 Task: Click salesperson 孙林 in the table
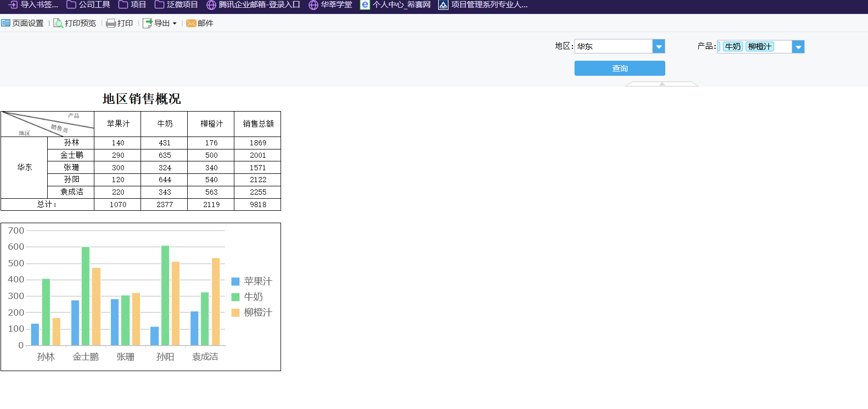(71, 143)
